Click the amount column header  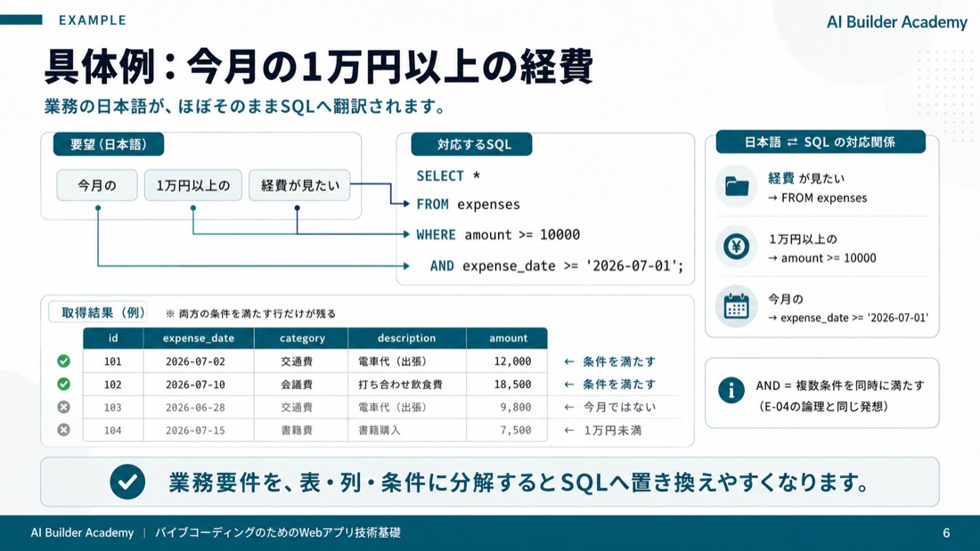click(508, 338)
